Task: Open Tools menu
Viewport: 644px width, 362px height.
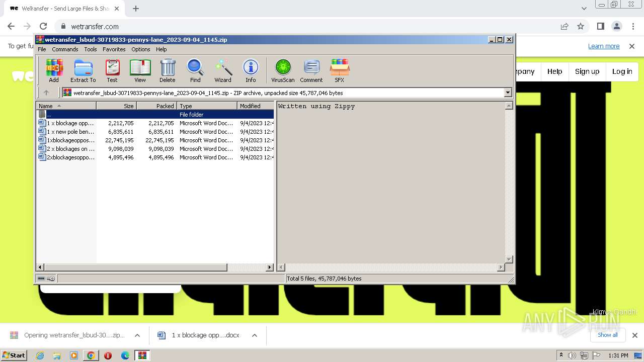Action: (x=91, y=49)
